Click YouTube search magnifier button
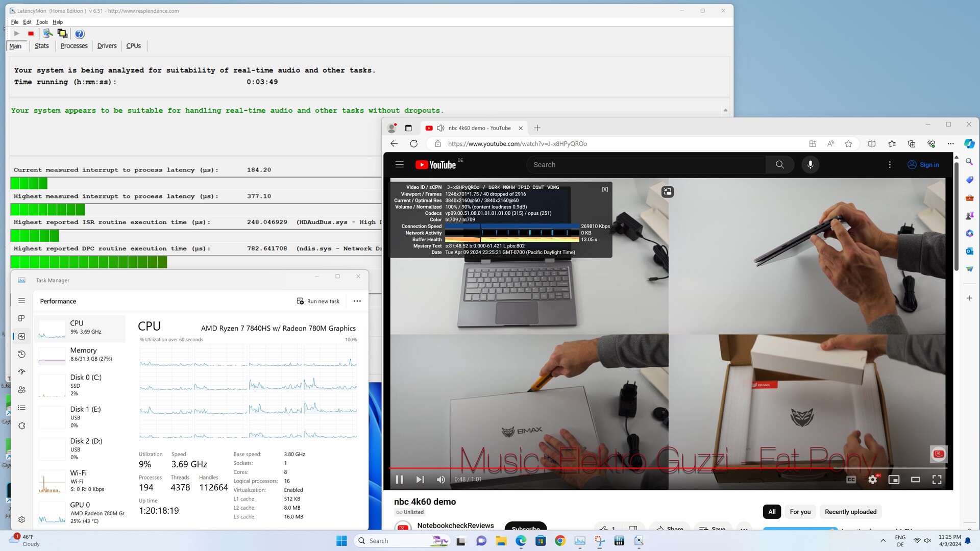This screenshot has width=980, height=551. pos(779,165)
